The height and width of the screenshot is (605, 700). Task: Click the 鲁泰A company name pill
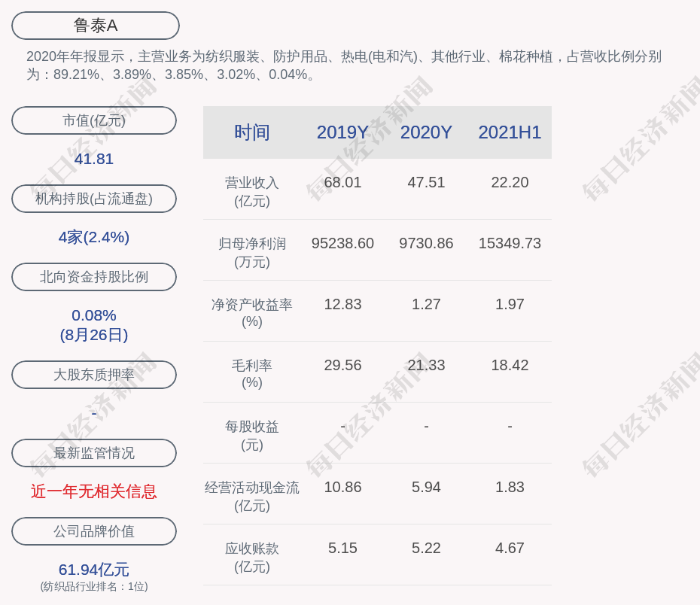coord(95,26)
